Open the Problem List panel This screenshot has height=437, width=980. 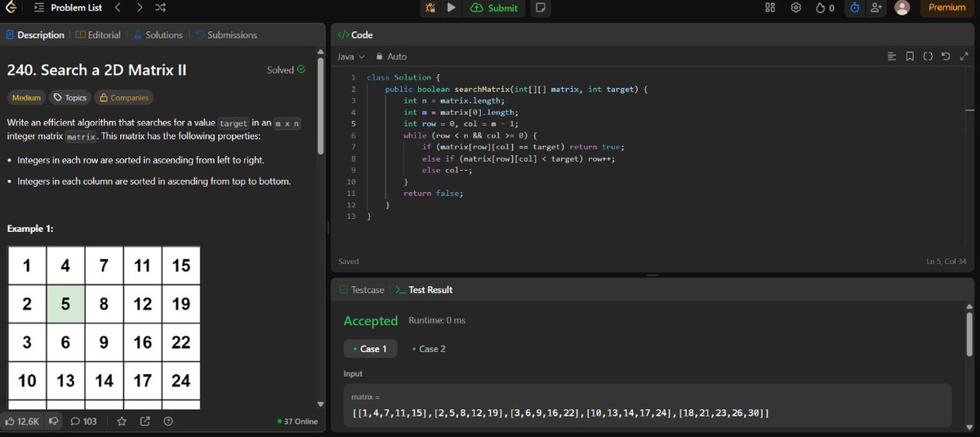coord(68,7)
